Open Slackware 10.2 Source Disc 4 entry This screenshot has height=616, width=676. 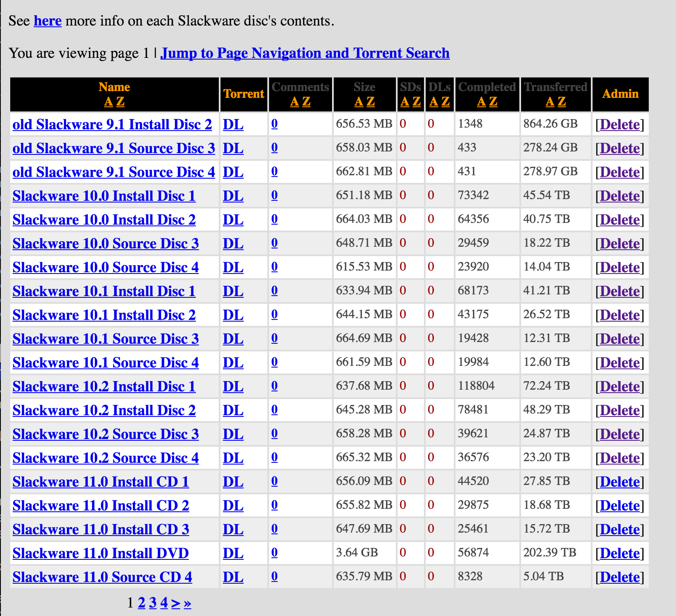[x=106, y=458]
